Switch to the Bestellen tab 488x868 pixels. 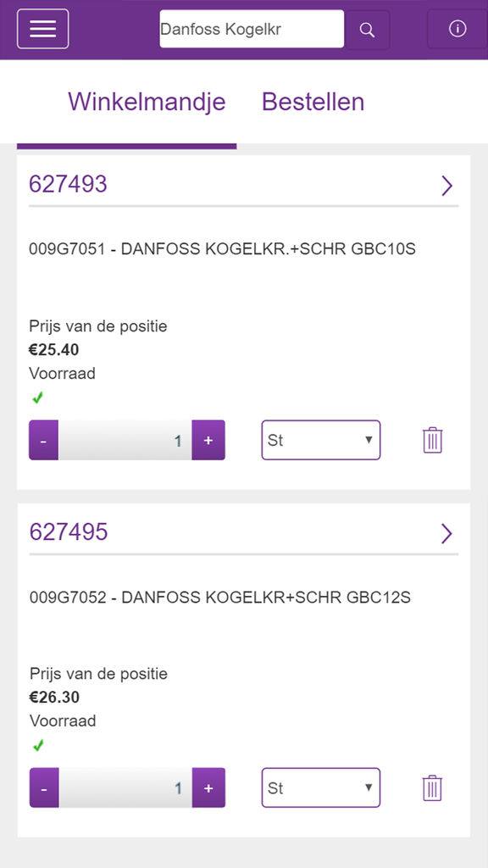pyautogui.click(x=313, y=102)
